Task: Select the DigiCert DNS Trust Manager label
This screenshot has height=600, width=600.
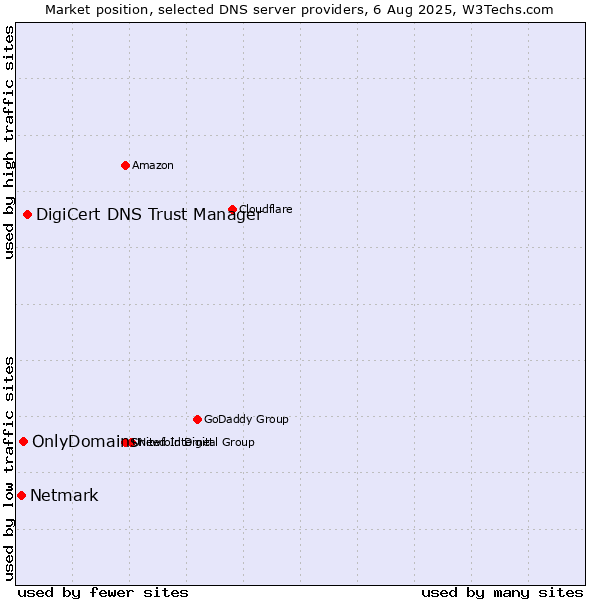Action: (x=149, y=214)
